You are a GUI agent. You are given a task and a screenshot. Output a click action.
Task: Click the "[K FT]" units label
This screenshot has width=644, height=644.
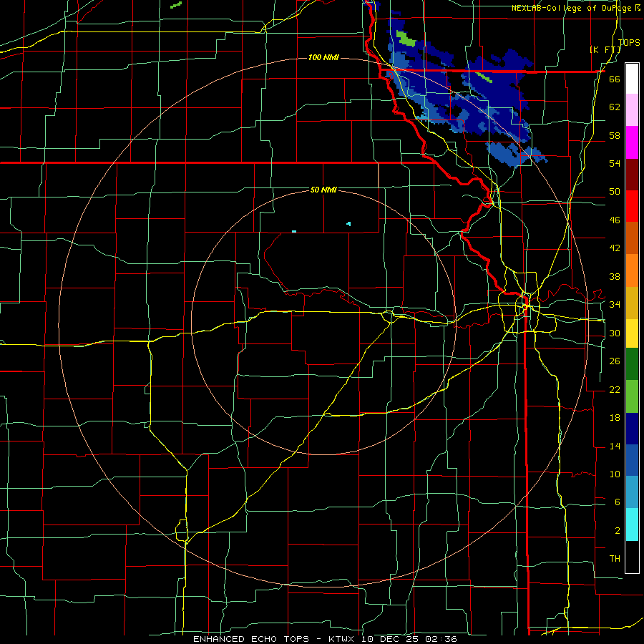tap(605, 49)
